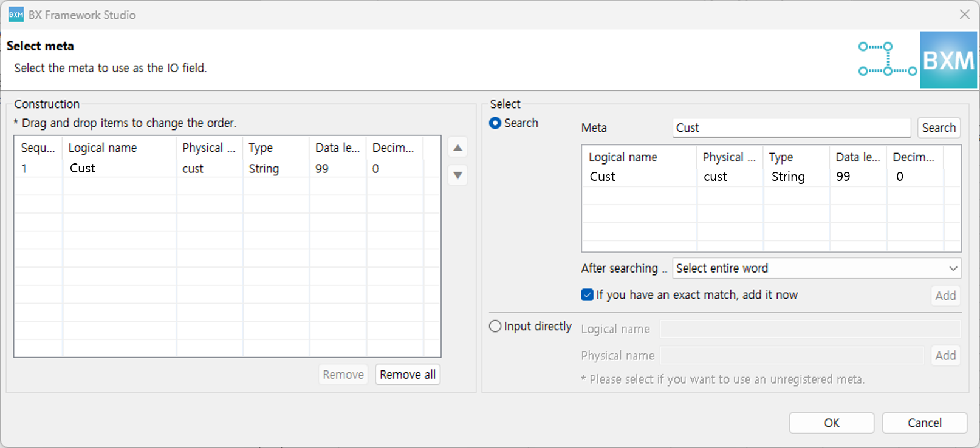Move selected item up with arrow

tap(457, 148)
